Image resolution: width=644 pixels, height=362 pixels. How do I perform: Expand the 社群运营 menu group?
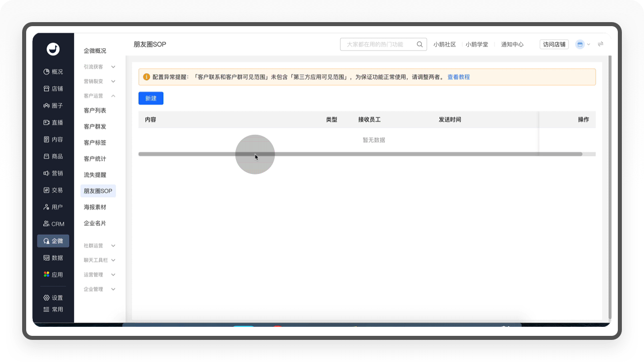tap(100, 246)
